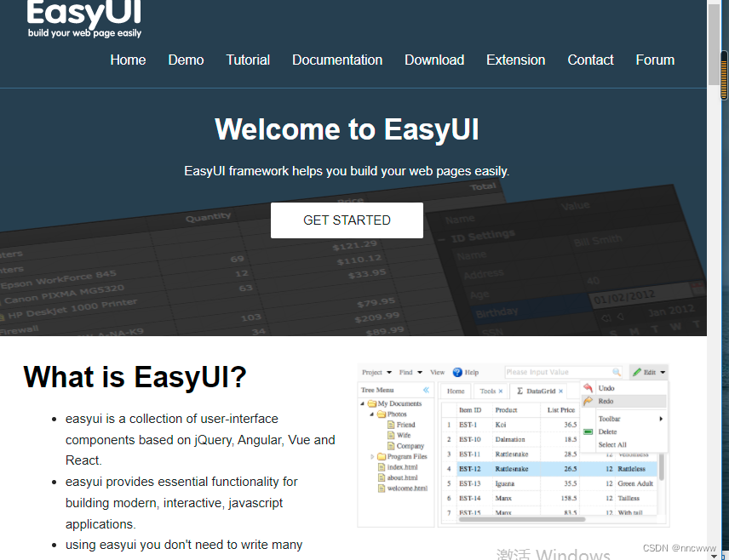729x560 pixels.
Task: Click the 'Welcome to EasyUI' heading
Action: (347, 129)
